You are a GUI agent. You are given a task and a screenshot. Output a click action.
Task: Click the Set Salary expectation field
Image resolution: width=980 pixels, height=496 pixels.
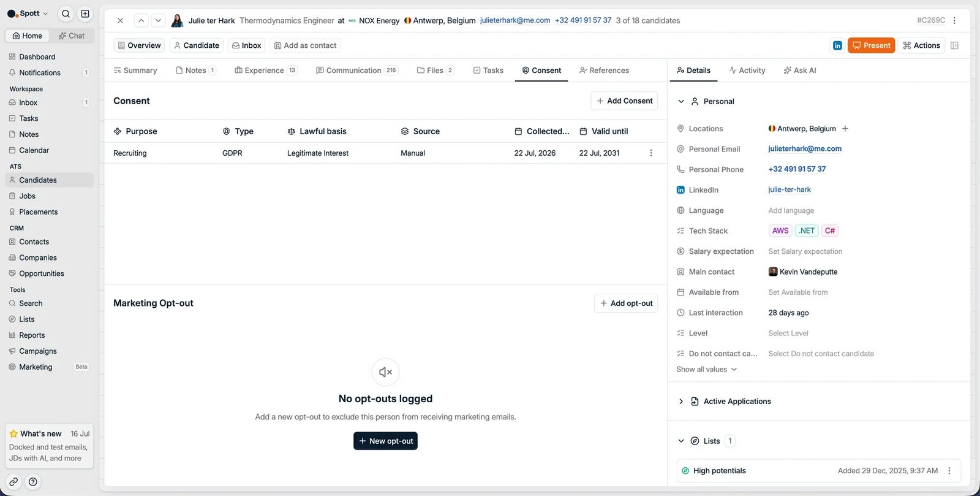(805, 251)
